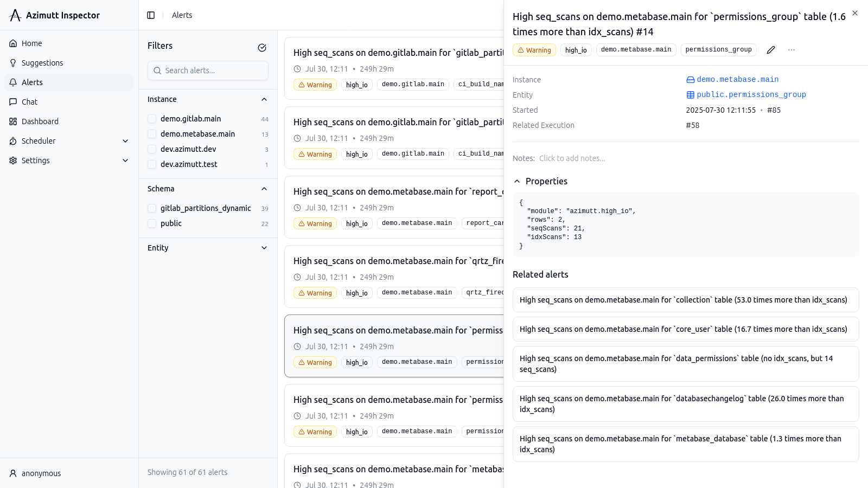This screenshot has width=868, height=488.
Task: Expand the Scheduler submenu
Action: pos(125,141)
